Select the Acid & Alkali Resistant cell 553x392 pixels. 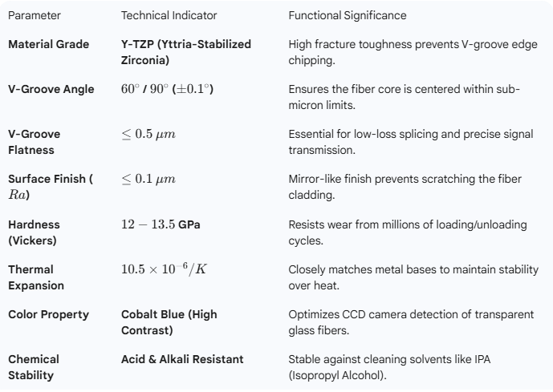point(181,359)
